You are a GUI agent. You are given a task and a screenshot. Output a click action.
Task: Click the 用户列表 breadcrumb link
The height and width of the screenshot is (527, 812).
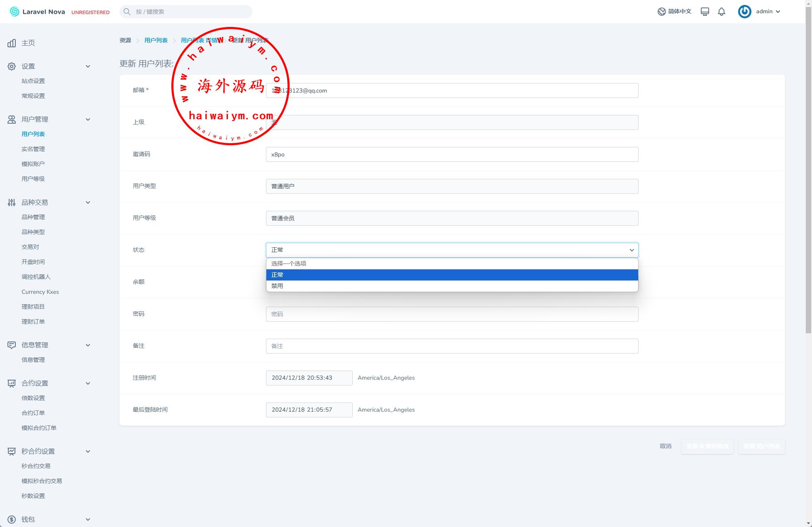click(x=156, y=40)
